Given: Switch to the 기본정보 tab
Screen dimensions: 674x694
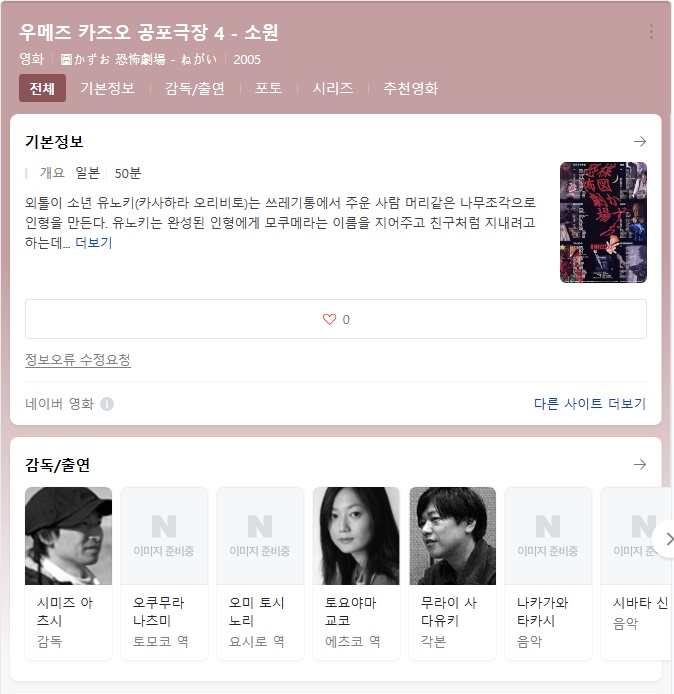Looking at the screenshot, I should click(107, 88).
